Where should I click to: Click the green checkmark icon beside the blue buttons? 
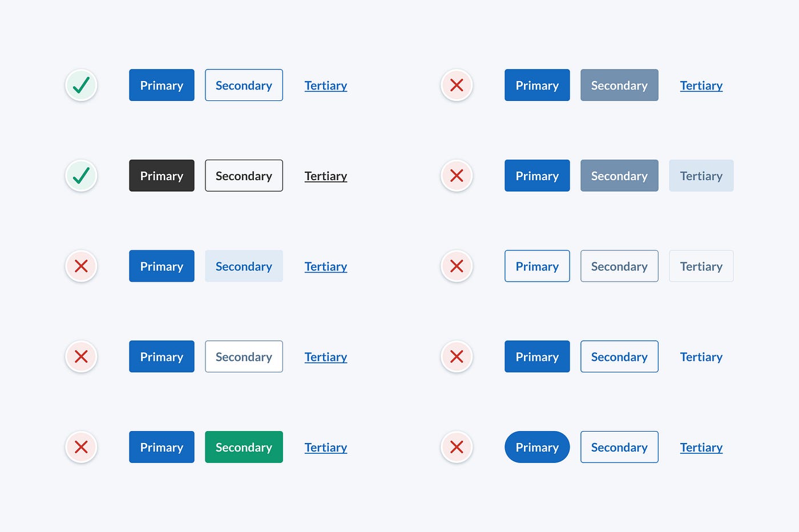pos(81,85)
